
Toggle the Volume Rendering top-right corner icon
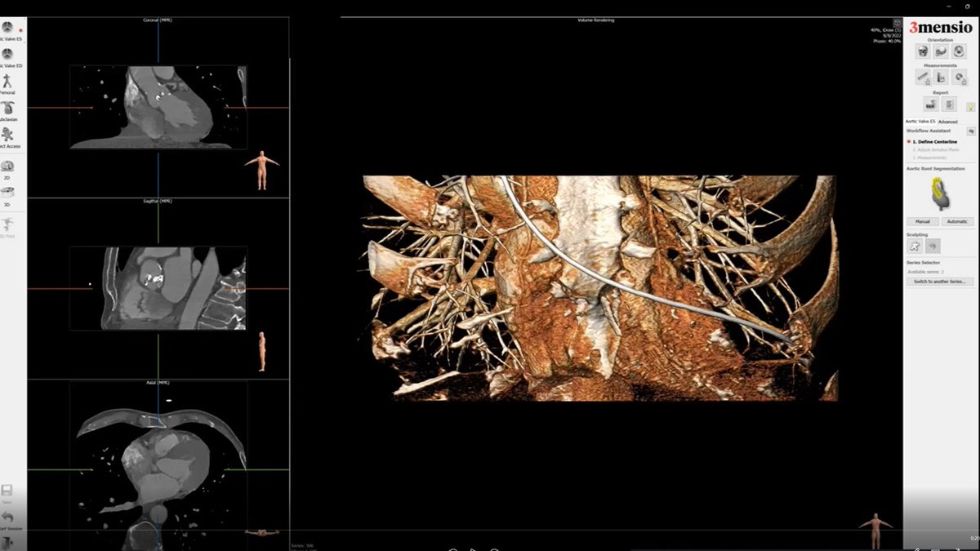tap(897, 23)
